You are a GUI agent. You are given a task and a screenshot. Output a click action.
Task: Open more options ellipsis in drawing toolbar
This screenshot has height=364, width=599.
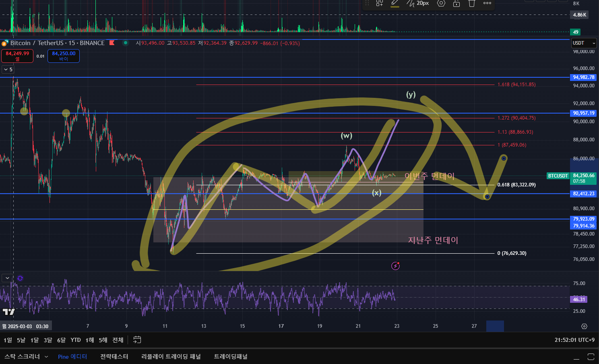click(x=487, y=3)
